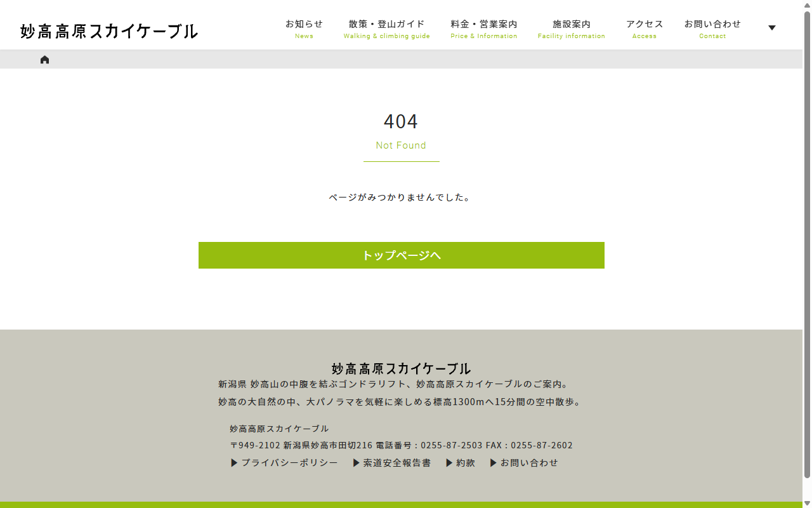Open the アクセス Access menu
Viewport: 812px width, 508px height.
(645, 29)
